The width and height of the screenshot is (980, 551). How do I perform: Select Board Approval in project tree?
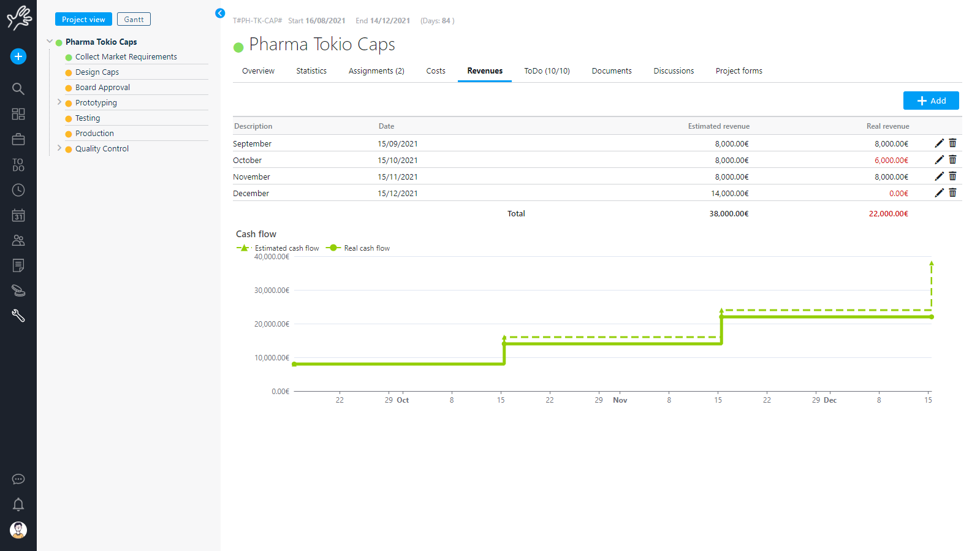tap(102, 88)
